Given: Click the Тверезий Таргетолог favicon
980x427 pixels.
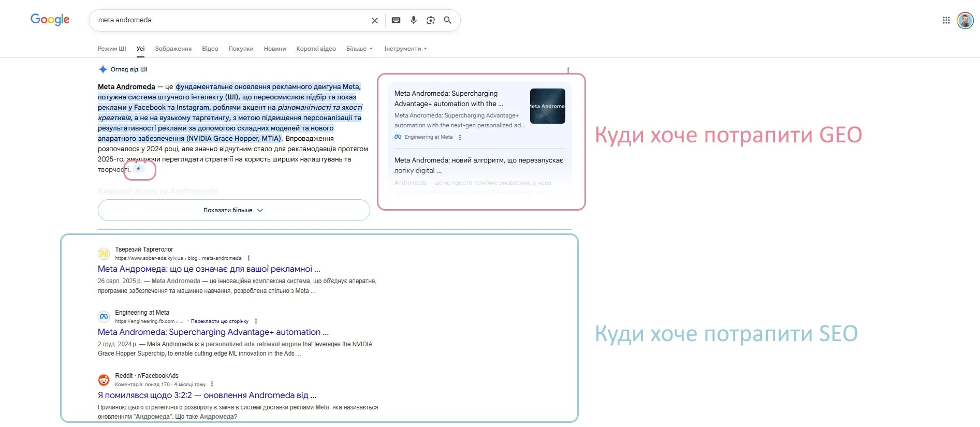Looking at the screenshot, I should pyautogui.click(x=104, y=254).
